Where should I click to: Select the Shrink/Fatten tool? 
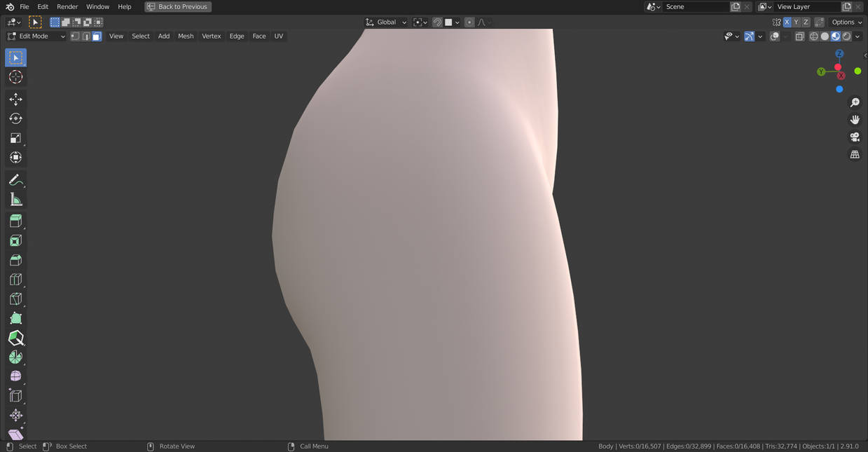[15, 415]
